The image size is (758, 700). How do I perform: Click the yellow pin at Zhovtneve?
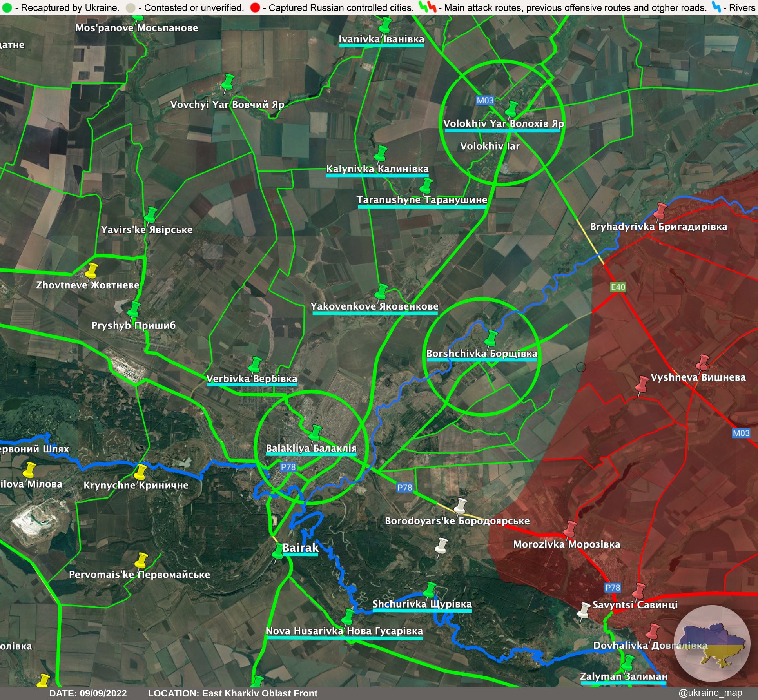91,270
